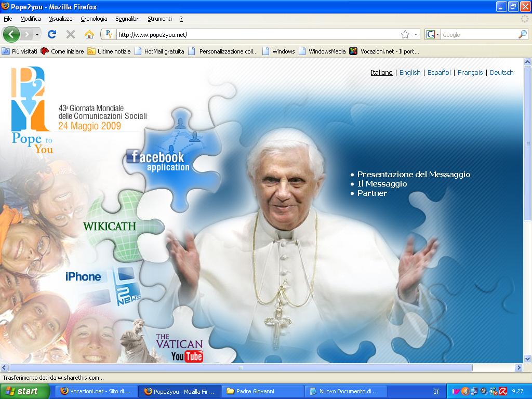Image resolution: width=532 pixels, height=399 pixels.
Task: Open the back/forward history dropdown arrow
Action: (37, 35)
